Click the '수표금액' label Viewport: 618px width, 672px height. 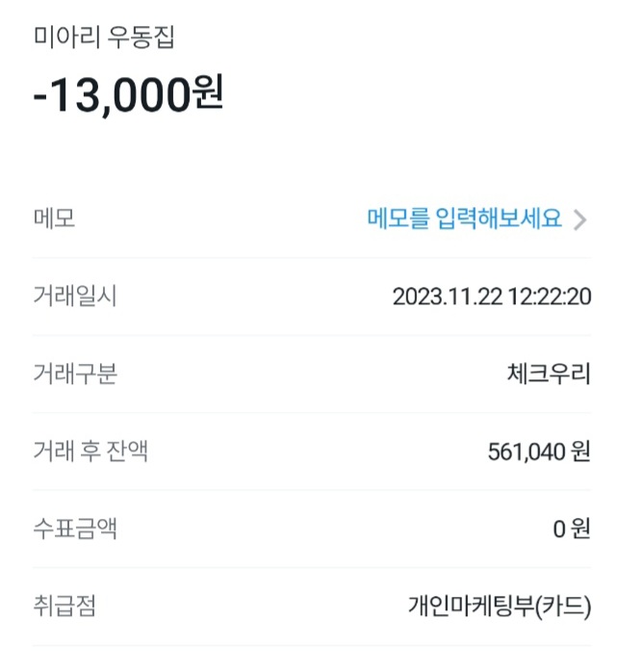[75, 529]
